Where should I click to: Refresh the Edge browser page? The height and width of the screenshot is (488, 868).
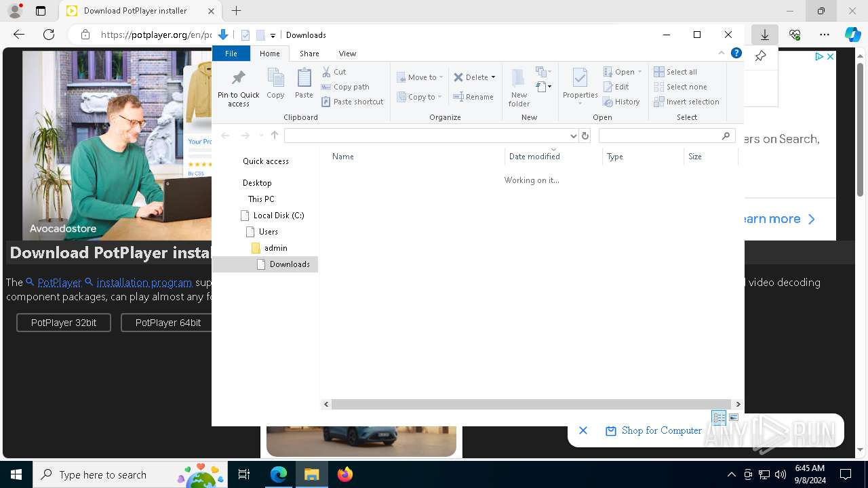coord(49,35)
